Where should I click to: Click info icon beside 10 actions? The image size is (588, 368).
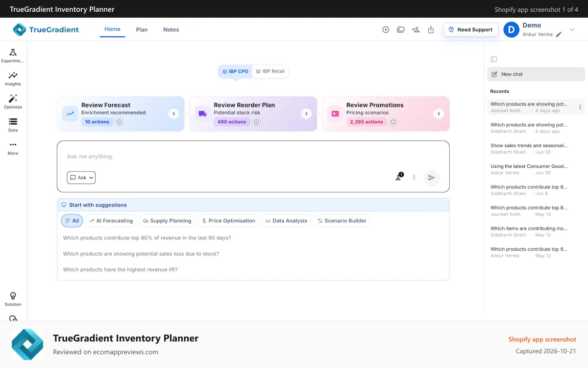(120, 122)
